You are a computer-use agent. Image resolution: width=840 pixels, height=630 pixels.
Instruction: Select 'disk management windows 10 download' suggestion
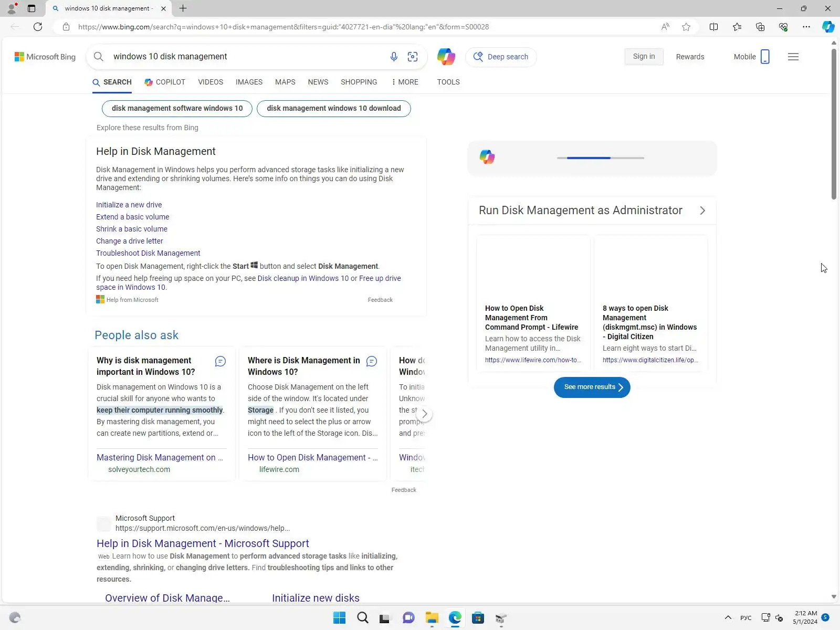tap(334, 108)
